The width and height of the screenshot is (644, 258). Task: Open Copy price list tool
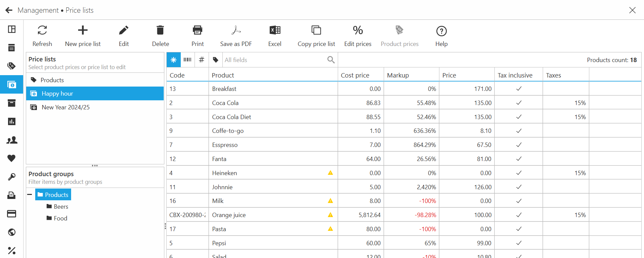click(316, 31)
